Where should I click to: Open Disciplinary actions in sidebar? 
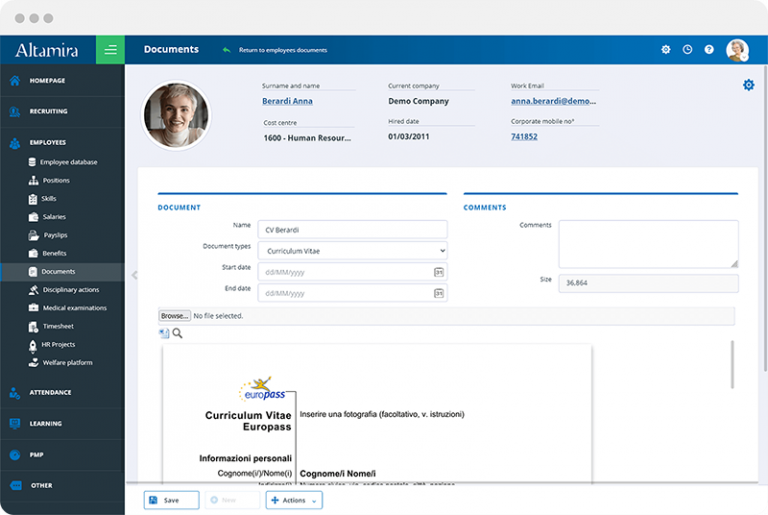(71, 290)
